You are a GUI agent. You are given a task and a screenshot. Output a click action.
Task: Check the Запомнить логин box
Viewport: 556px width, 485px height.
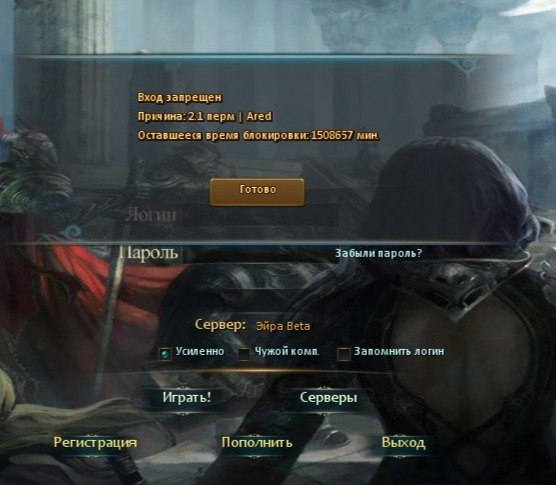(x=343, y=353)
